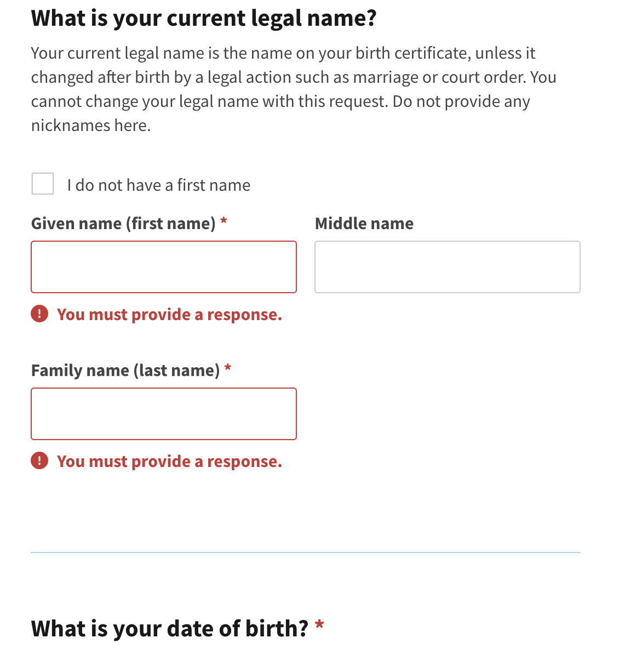Click the 'Do not provide any nicknames here' sentence

[280, 113]
